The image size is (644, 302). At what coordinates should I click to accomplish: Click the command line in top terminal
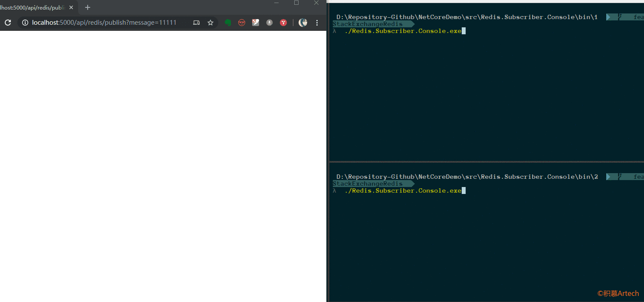click(x=403, y=31)
